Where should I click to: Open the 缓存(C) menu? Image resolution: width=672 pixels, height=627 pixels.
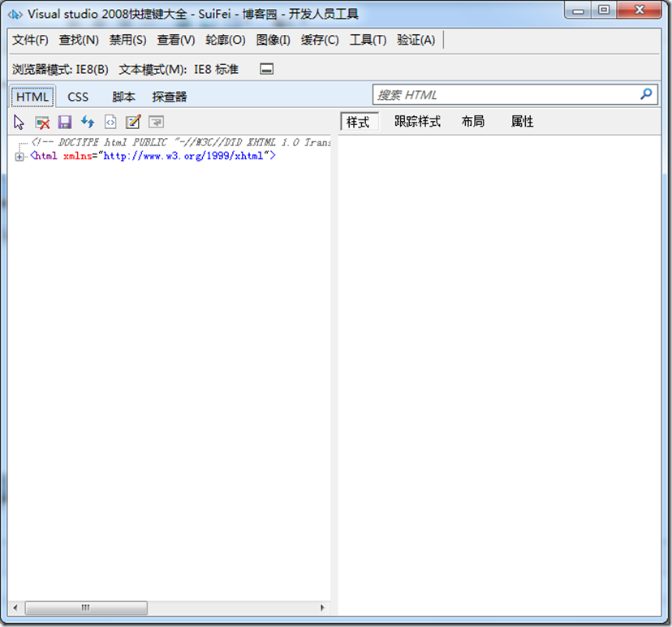[320, 40]
